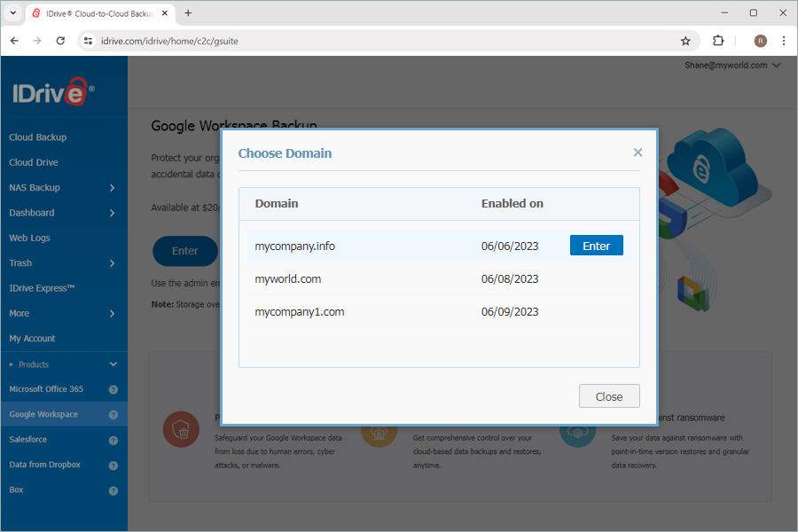Click help icon next to Box
Image resolution: width=798 pixels, height=532 pixels.
pos(113,490)
